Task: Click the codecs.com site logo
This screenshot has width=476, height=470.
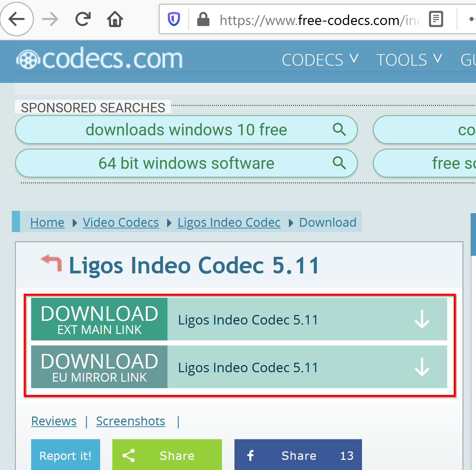Action: tap(99, 59)
